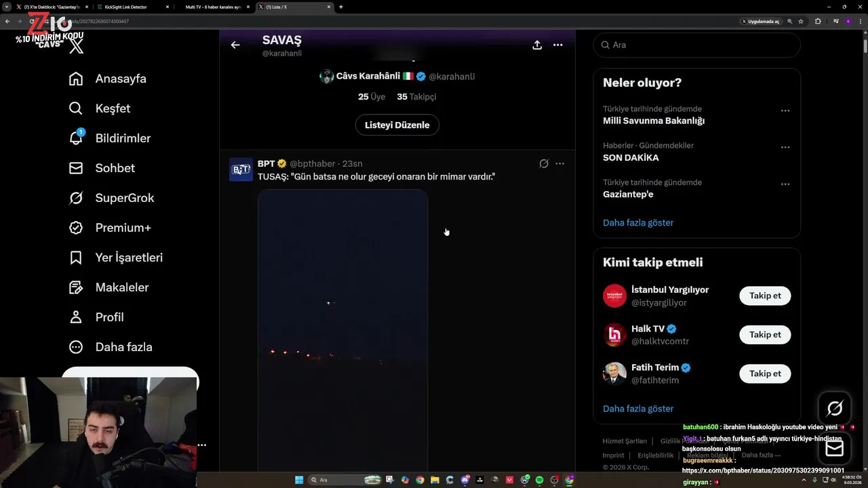Click taskbar Ara search box

(346, 480)
